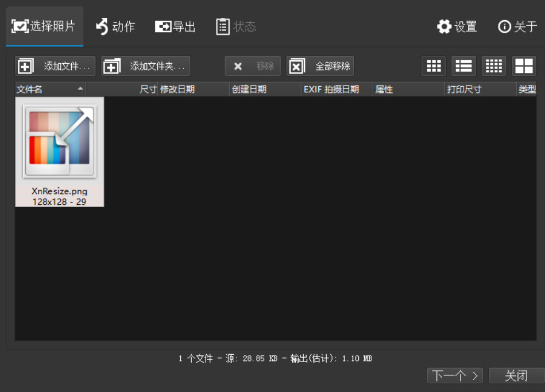
Task: Click the 移除 remove button
Action: pos(253,66)
